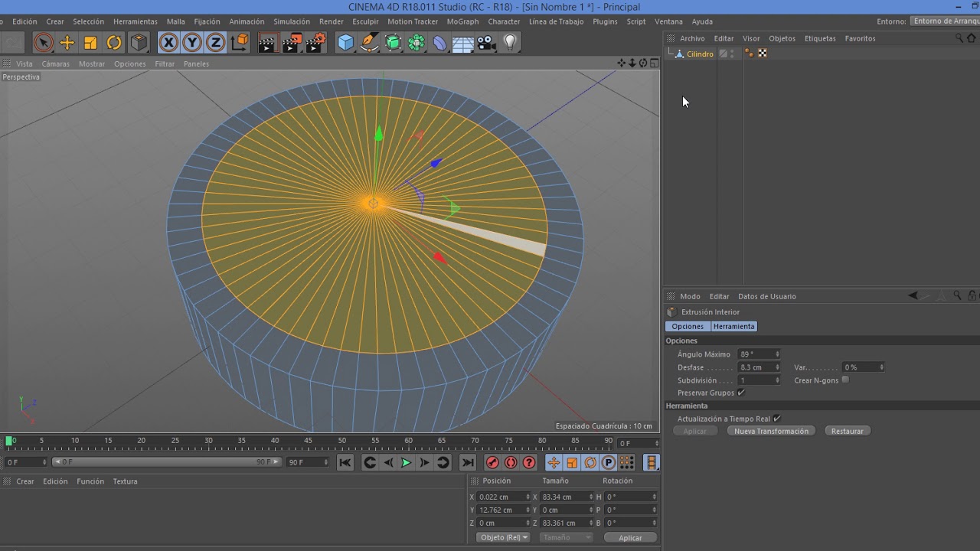Viewport: 980px width, 551px height.
Task: Adjust the Var. percentage stepper
Action: coord(881,367)
